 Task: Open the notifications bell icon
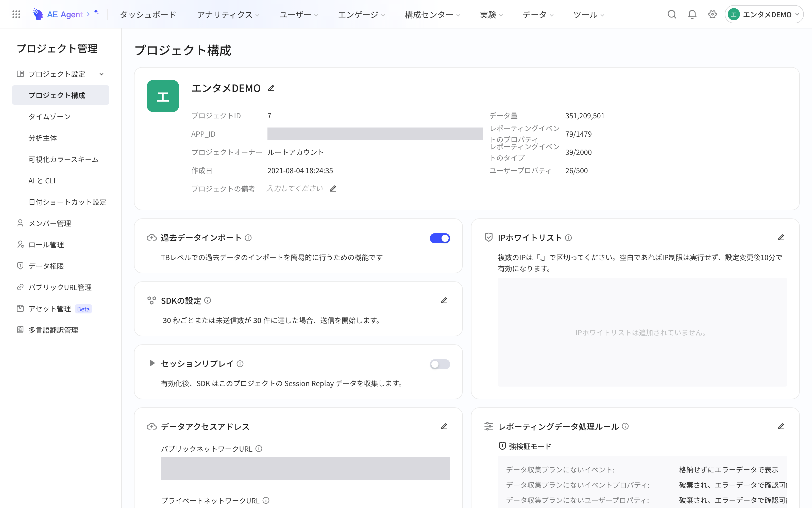point(692,14)
